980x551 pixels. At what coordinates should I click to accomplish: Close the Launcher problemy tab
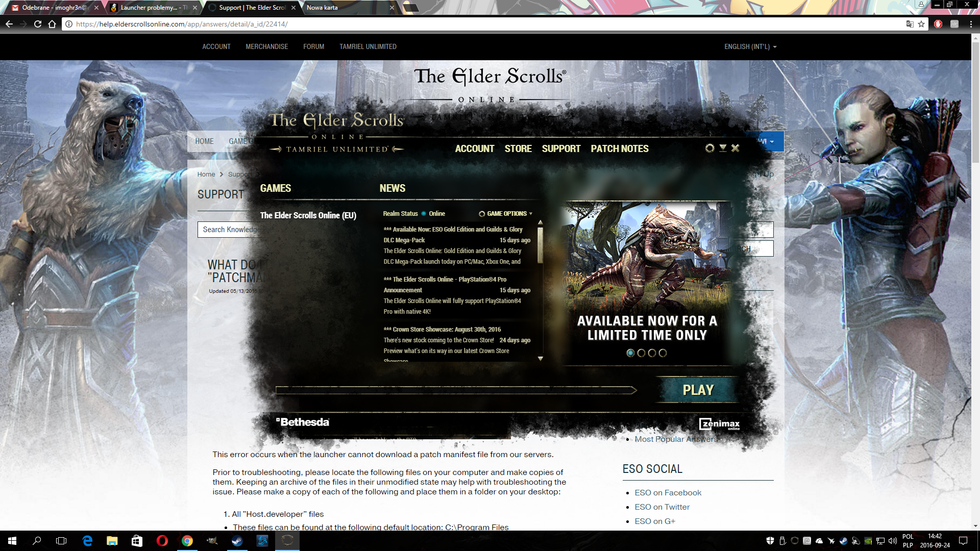pos(195,8)
